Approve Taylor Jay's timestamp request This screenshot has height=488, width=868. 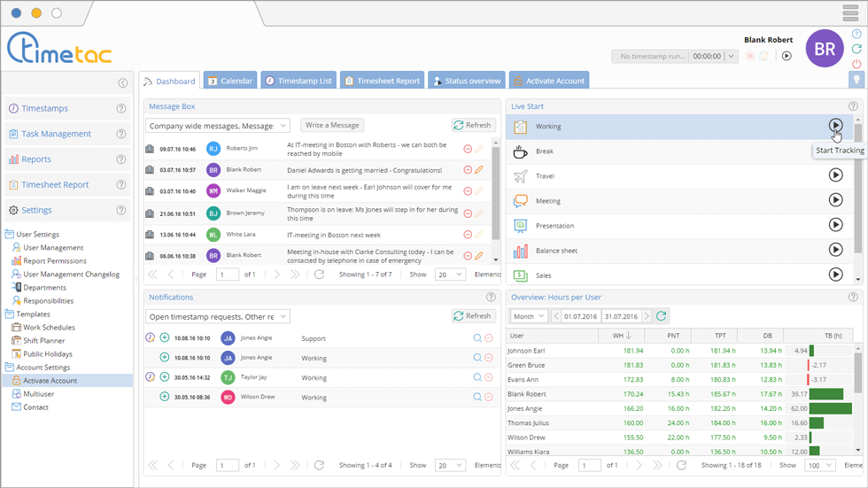pyautogui.click(x=164, y=377)
